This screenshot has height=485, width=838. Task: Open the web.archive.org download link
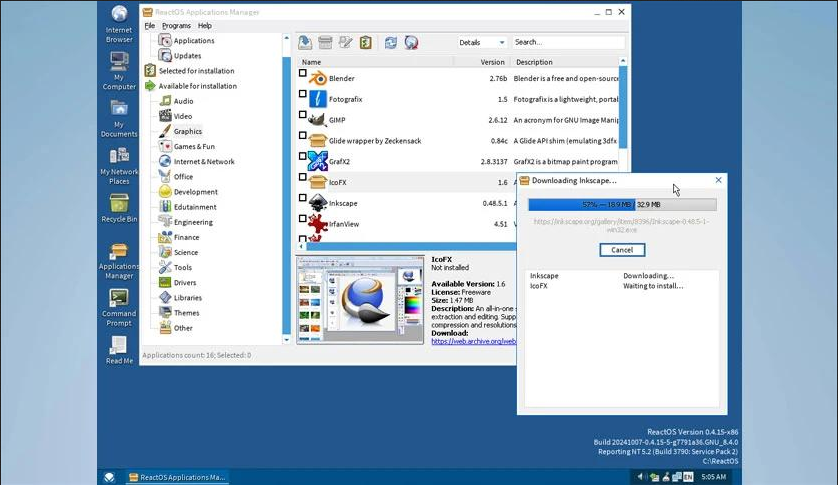(x=473, y=341)
